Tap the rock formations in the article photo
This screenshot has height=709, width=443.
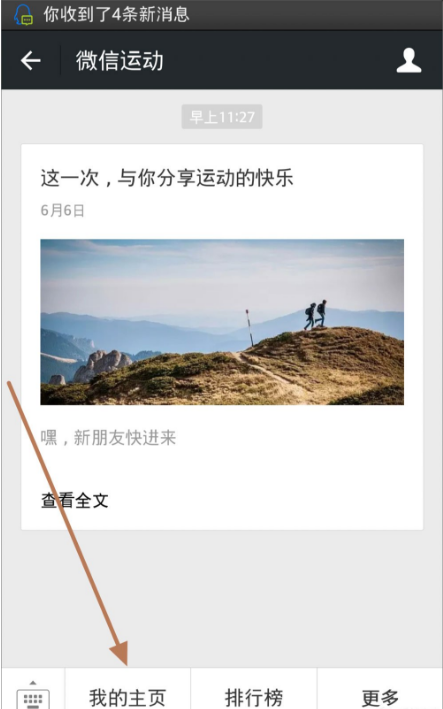[x=103, y=364]
